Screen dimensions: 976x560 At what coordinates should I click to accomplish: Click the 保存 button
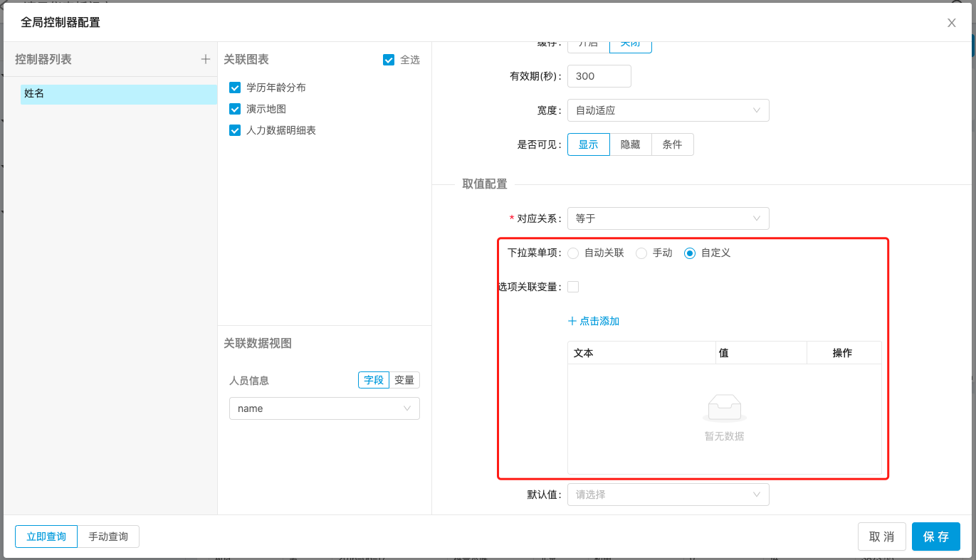point(935,537)
